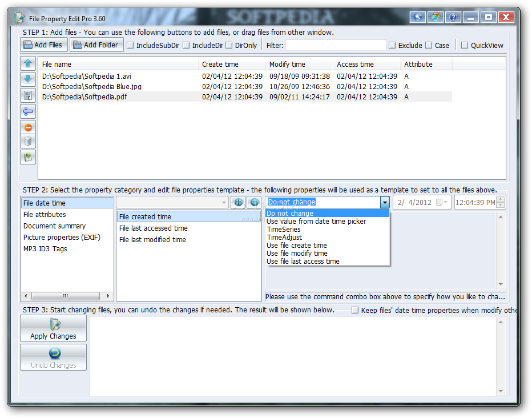Screen dimensions: 532x418
Task: Click the Access time column header
Action: tap(366, 64)
